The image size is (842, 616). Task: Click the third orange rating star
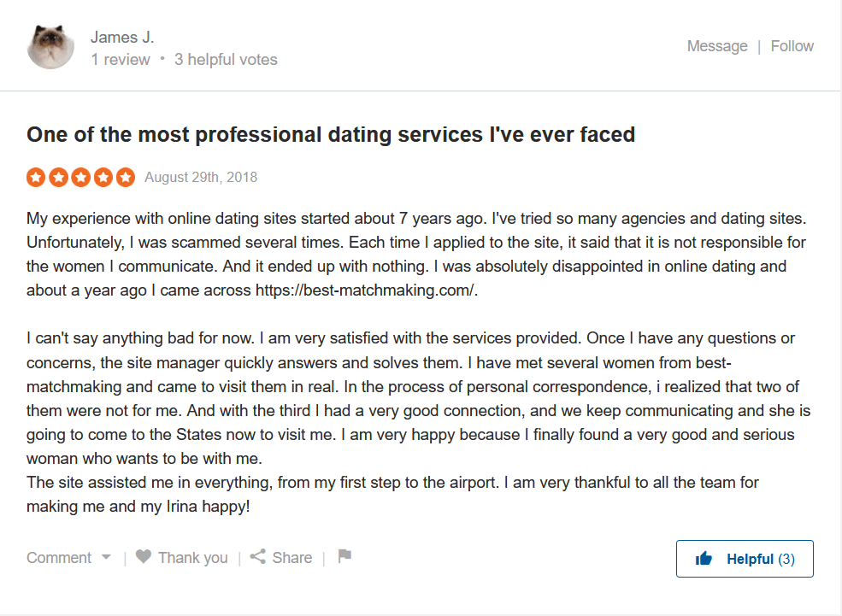80,178
